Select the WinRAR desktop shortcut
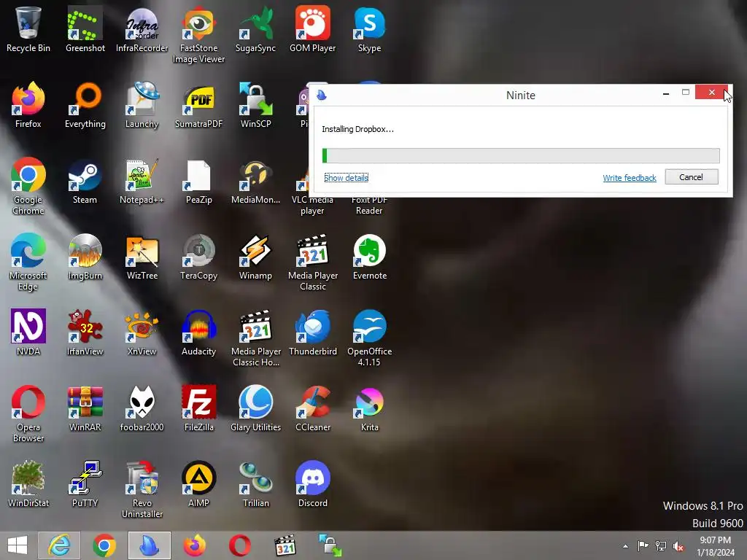Viewport: 747px width, 560px height. [x=85, y=408]
